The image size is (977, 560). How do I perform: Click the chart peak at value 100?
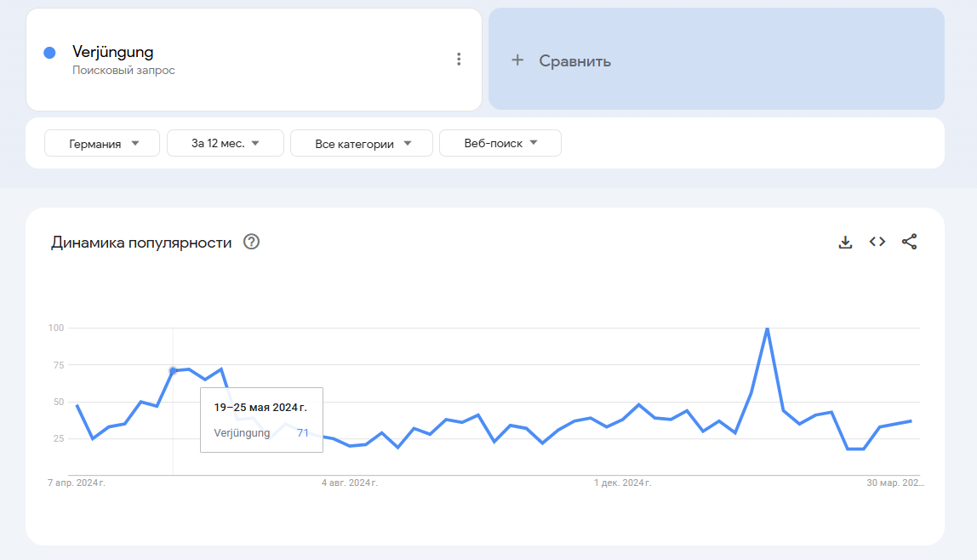767,328
